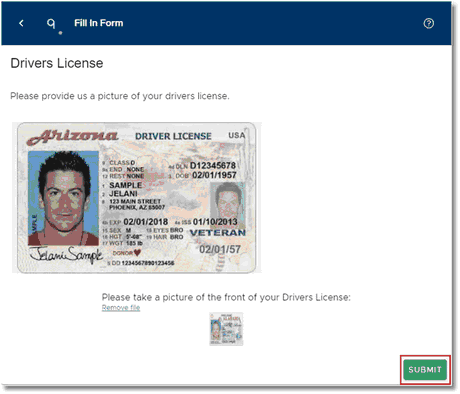Image resolution: width=460 pixels, height=394 pixels.
Task: Click the donor heart icon on license
Action: (x=137, y=253)
